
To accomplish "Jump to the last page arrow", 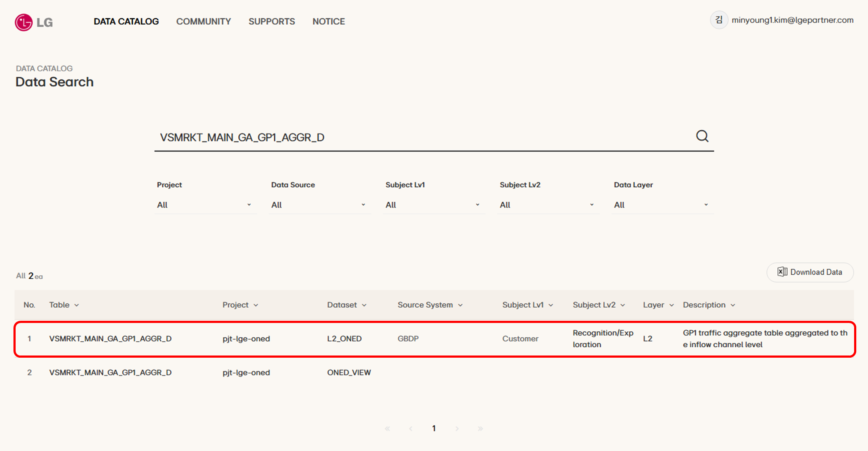I will (480, 428).
